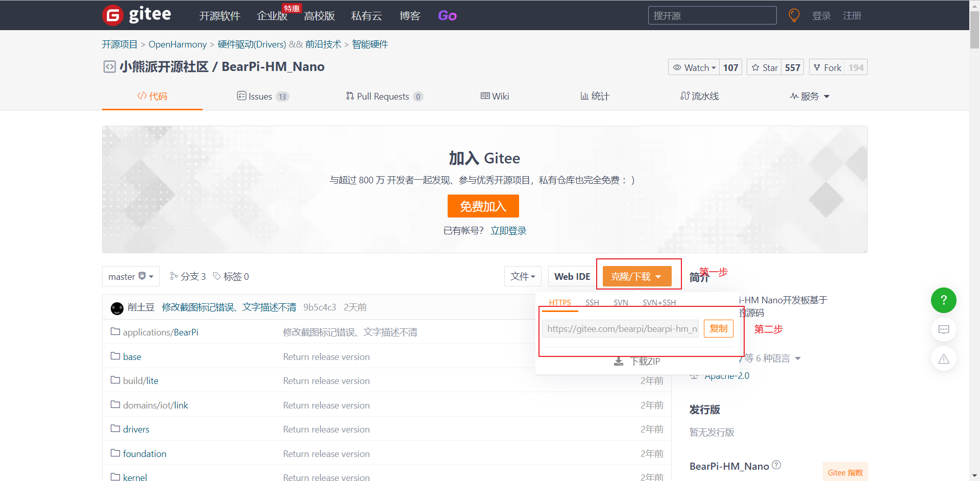The image size is (980, 481).
Task: Select the SSH clone tab
Action: pos(592,302)
